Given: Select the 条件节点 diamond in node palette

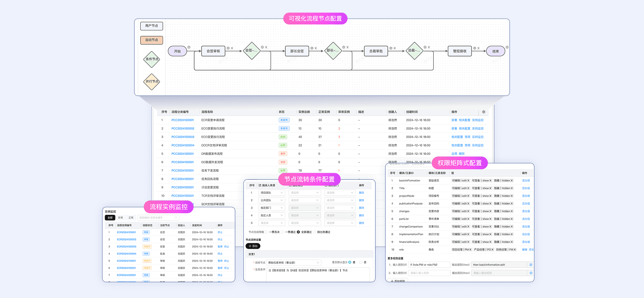Looking at the screenshot, I should [x=151, y=59].
